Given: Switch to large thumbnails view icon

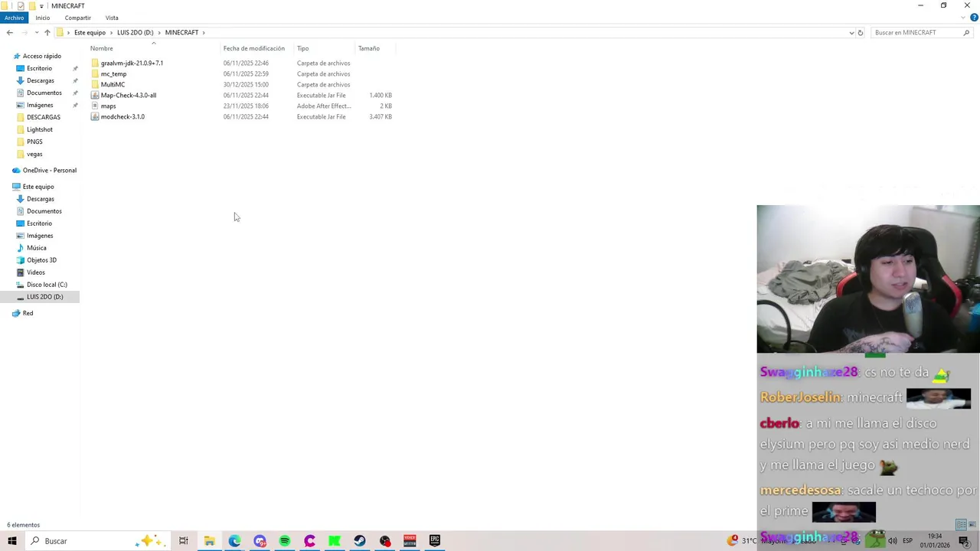Looking at the screenshot, I should [x=972, y=525].
